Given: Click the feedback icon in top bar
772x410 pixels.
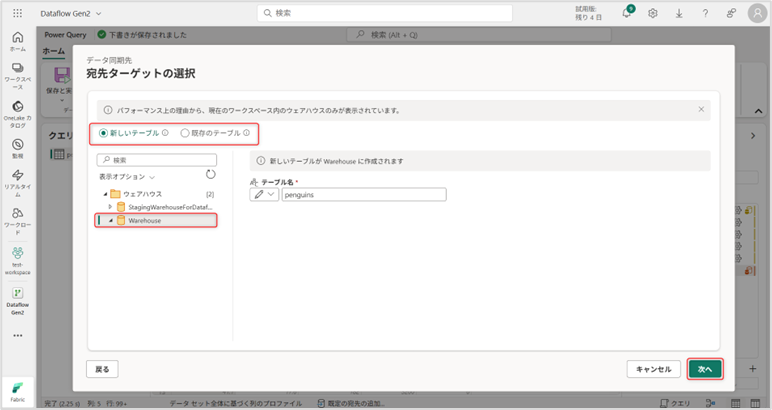Looking at the screenshot, I should click(731, 13).
